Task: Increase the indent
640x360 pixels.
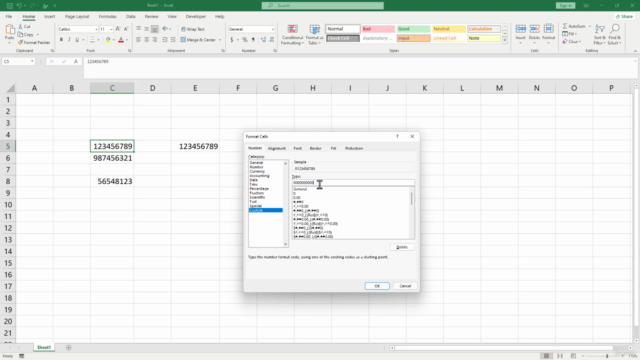Action: [x=173, y=40]
